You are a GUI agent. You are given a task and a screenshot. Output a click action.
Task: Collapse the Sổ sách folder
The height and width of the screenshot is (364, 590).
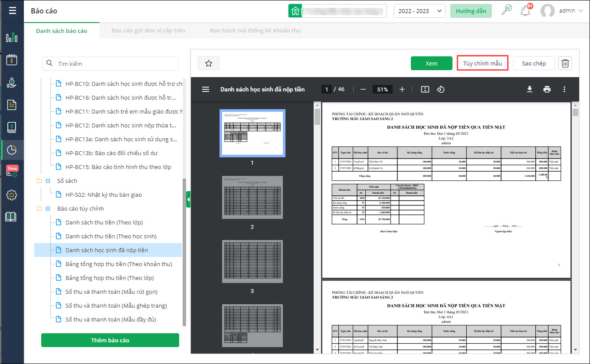click(x=48, y=181)
